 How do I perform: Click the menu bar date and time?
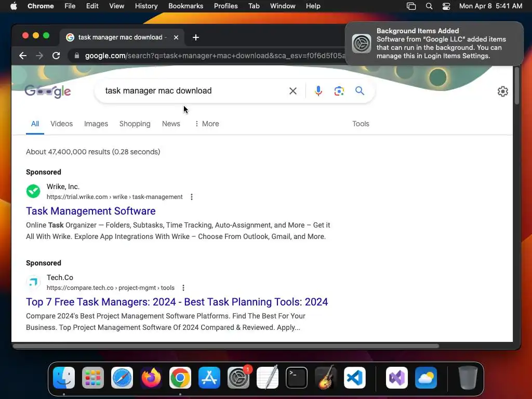click(x=490, y=6)
